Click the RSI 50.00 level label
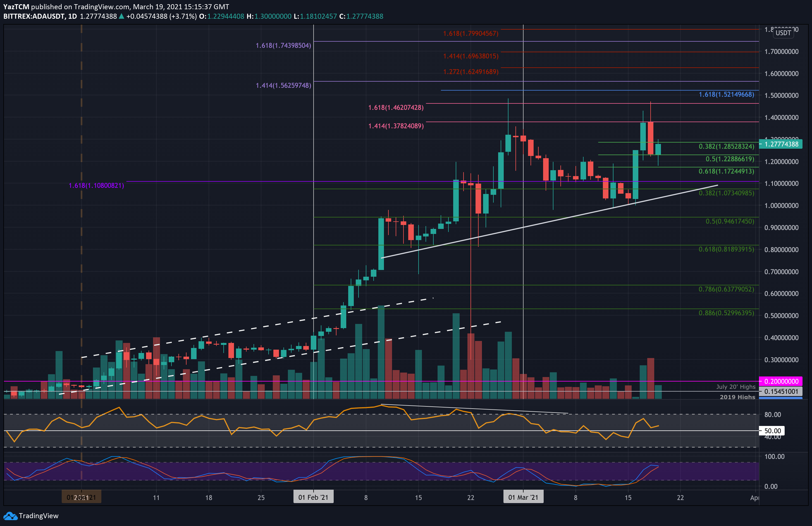 click(x=772, y=431)
